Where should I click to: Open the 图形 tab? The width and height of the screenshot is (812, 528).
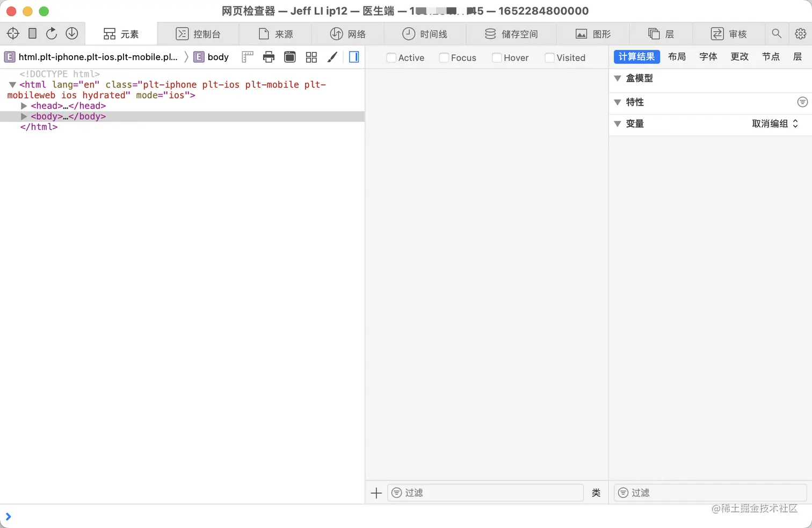[593, 34]
